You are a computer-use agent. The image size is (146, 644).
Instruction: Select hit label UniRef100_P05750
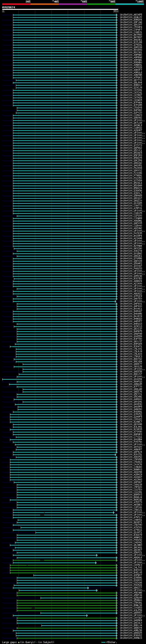click(131, 442)
